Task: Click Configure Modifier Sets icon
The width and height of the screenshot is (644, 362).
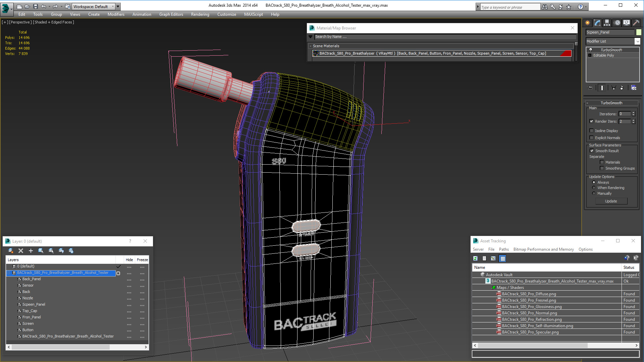Action: [x=634, y=88]
